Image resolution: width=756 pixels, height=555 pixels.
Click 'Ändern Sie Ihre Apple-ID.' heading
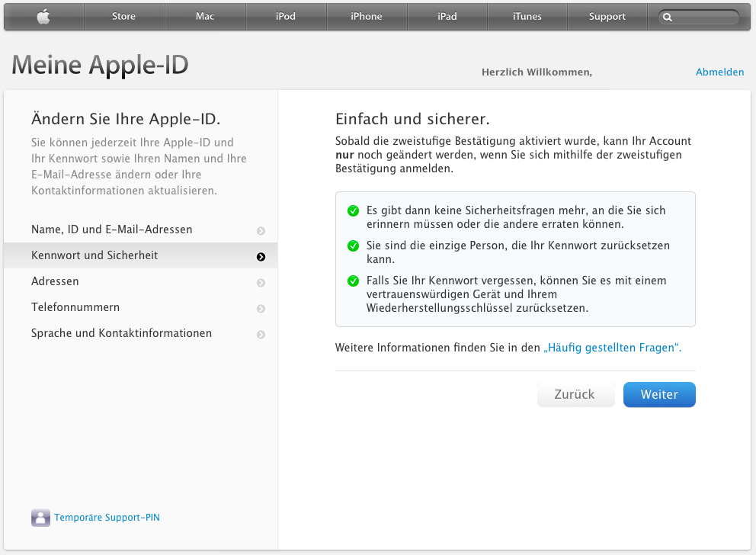(126, 119)
